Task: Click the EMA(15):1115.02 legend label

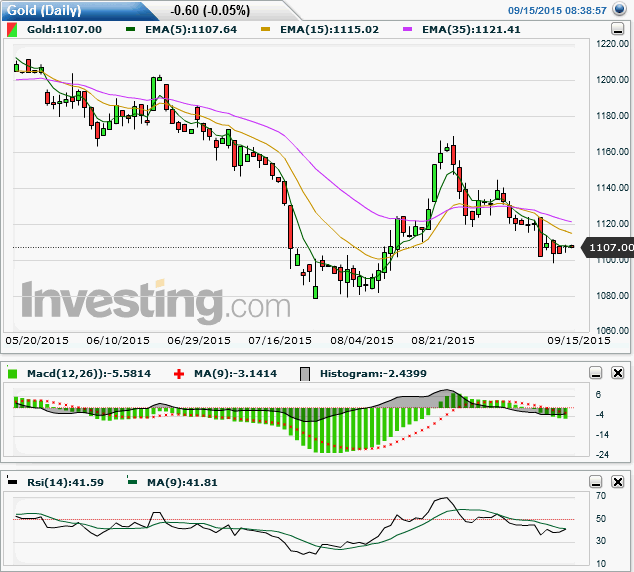Action: (330, 30)
